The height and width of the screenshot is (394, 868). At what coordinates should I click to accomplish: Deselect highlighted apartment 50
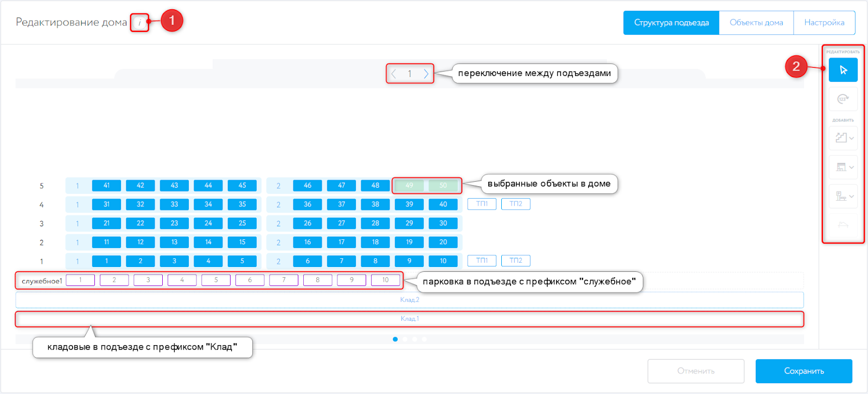443,186
